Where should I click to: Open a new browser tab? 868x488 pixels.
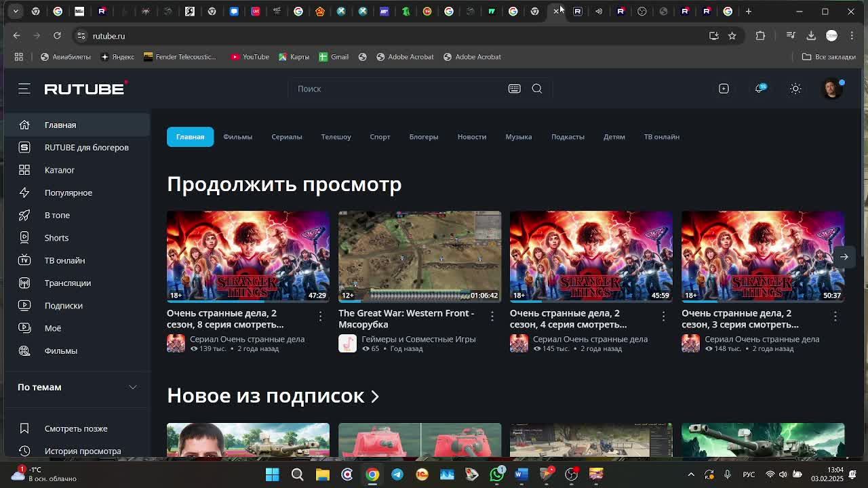click(x=749, y=12)
